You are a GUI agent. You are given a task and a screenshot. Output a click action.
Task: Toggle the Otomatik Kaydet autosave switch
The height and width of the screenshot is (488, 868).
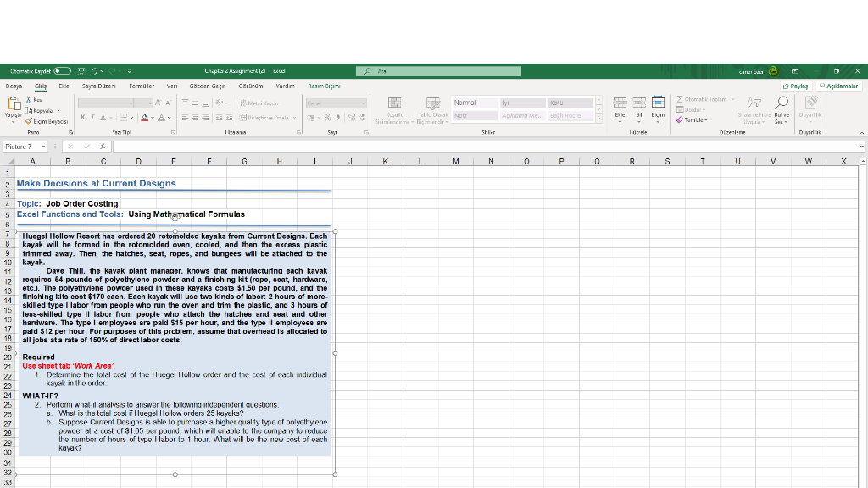[63, 71]
